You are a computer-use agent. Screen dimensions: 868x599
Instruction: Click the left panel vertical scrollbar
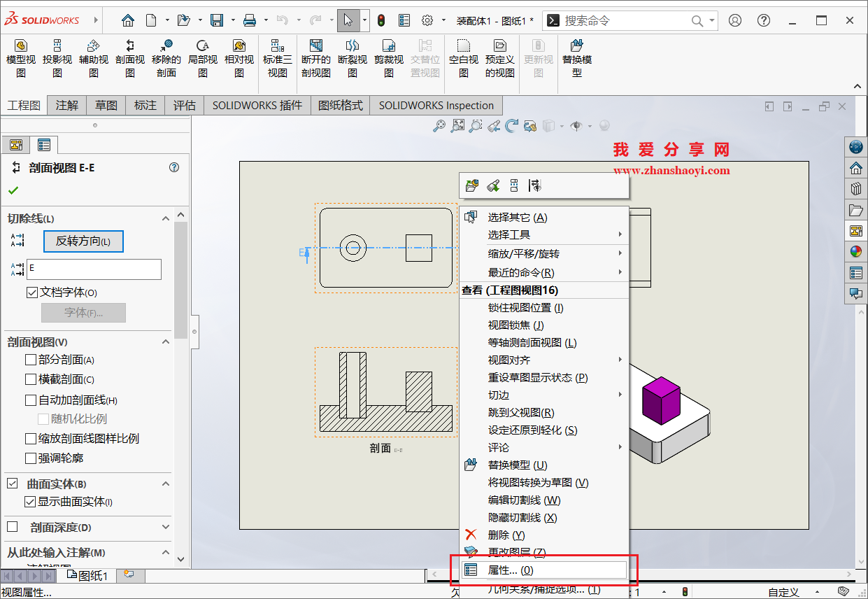click(181, 280)
